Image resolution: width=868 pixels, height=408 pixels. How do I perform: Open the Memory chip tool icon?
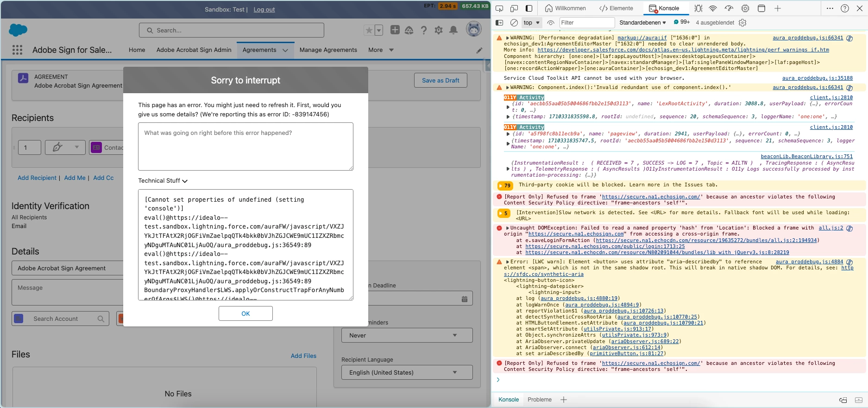745,8
